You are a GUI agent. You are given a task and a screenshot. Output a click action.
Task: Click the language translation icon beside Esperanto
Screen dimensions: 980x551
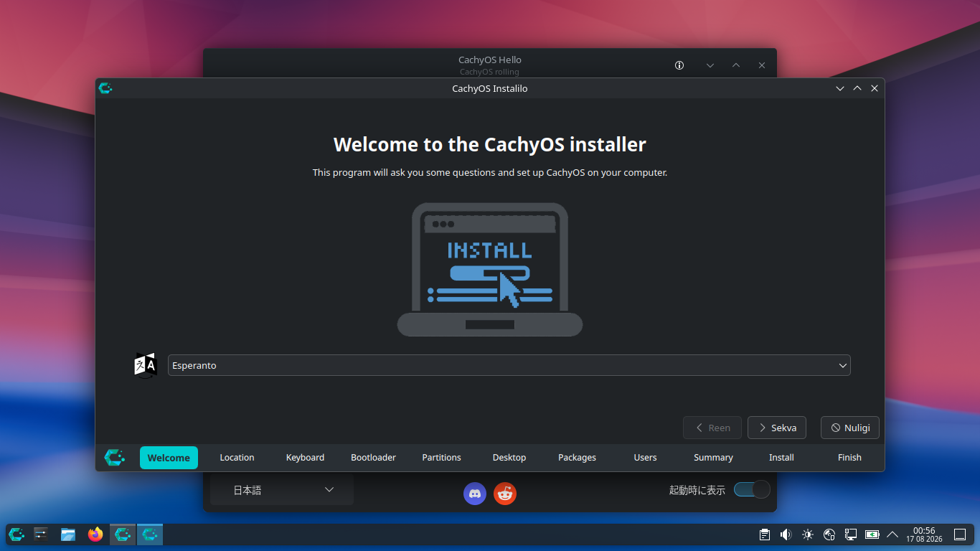point(145,365)
